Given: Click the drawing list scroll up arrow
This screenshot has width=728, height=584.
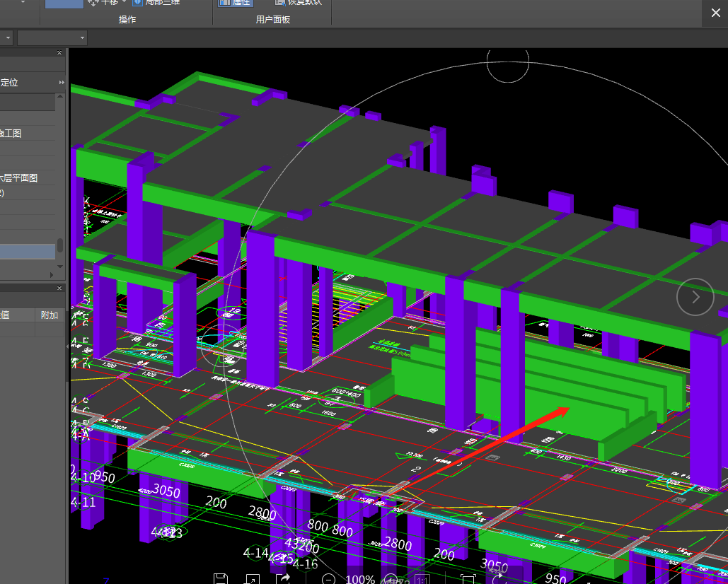Looking at the screenshot, I should [60, 96].
